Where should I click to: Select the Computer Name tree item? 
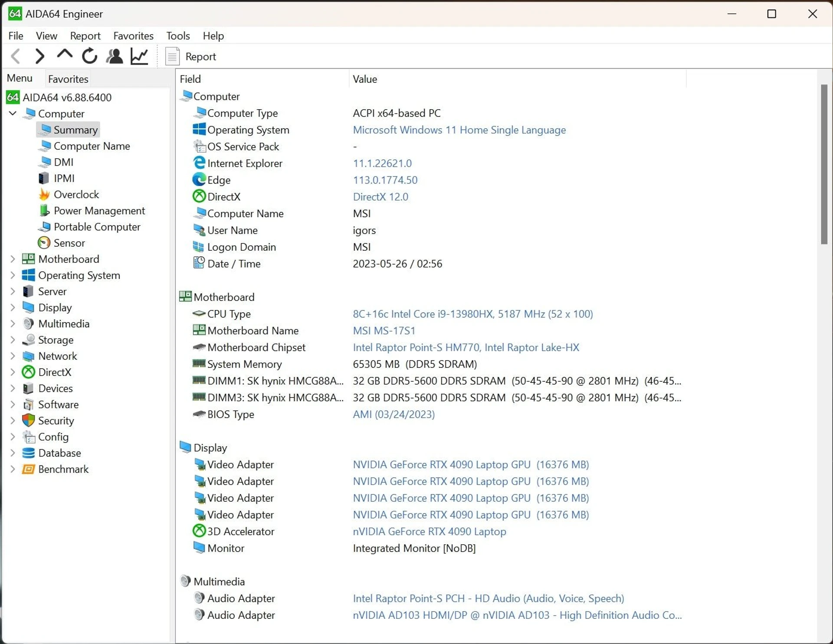pos(84,146)
